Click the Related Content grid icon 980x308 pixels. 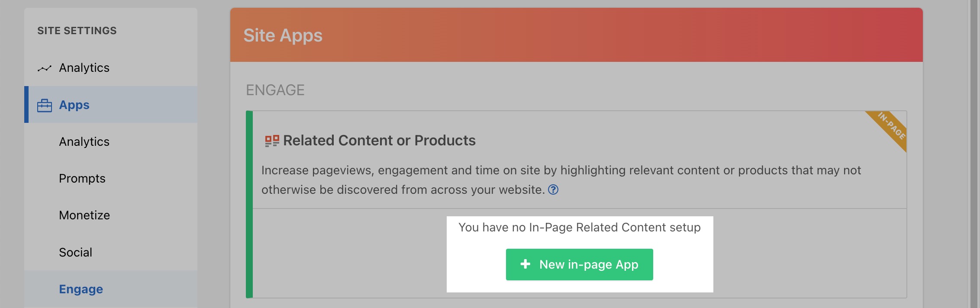[272, 141]
